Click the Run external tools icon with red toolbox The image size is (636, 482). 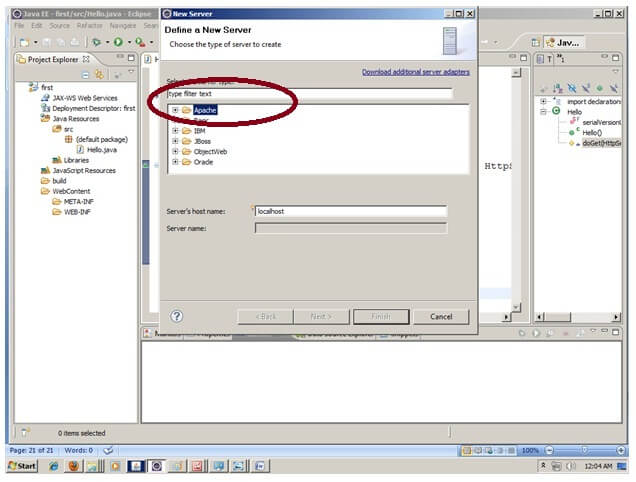tap(140, 42)
